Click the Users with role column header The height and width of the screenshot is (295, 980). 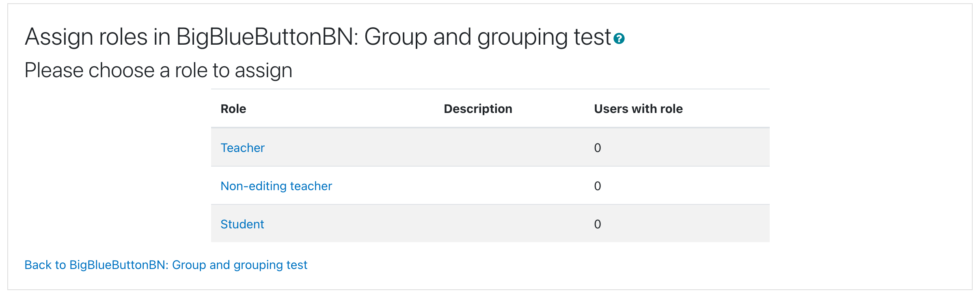[638, 108]
